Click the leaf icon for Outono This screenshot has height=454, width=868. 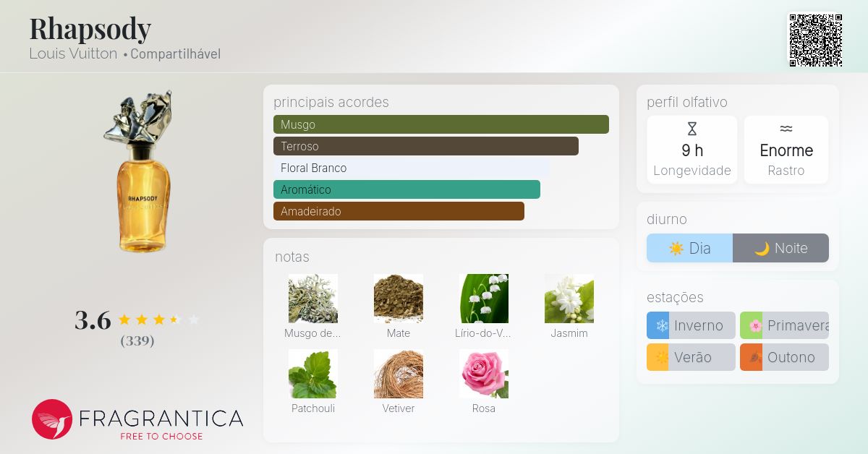coord(754,357)
